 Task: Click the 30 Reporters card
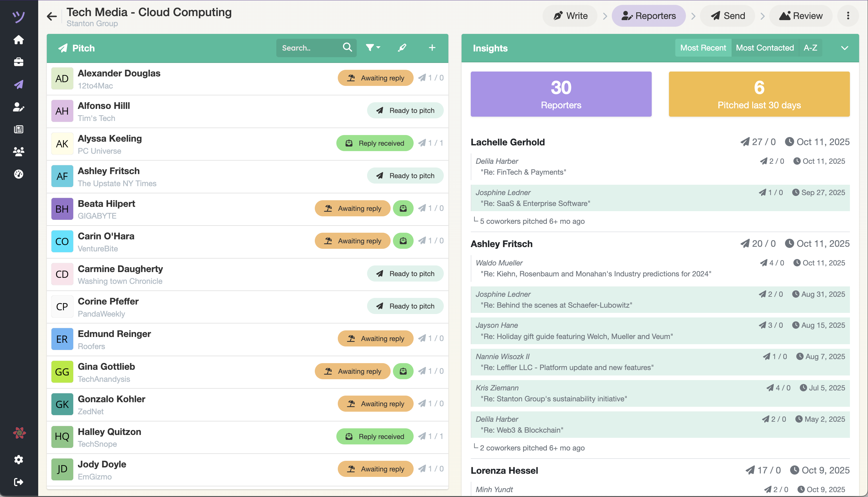(561, 94)
